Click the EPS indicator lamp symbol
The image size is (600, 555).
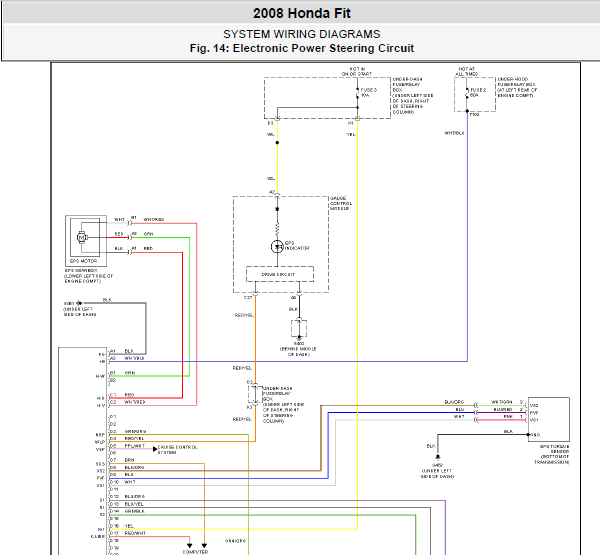pyautogui.click(x=277, y=246)
